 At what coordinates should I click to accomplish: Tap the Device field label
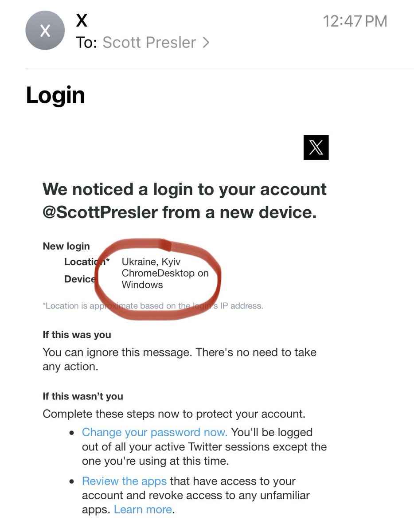tap(80, 279)
